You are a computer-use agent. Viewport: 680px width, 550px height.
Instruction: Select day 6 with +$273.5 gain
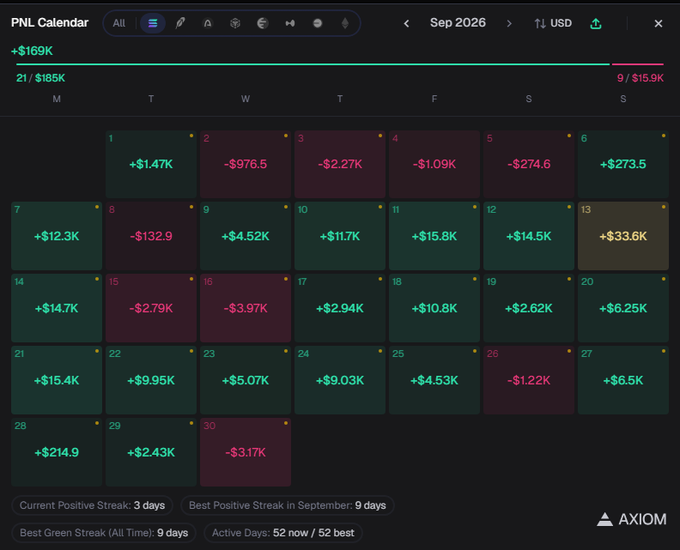point(623,164)
